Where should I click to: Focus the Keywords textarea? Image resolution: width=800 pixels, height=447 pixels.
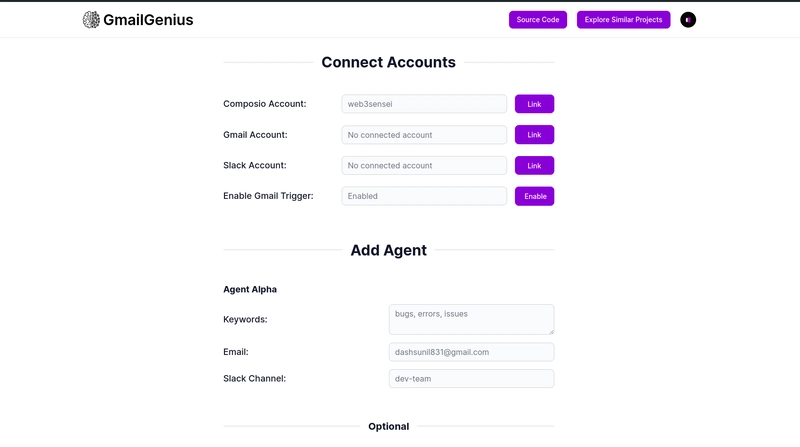pyautogui.click(x=471, y=319)
